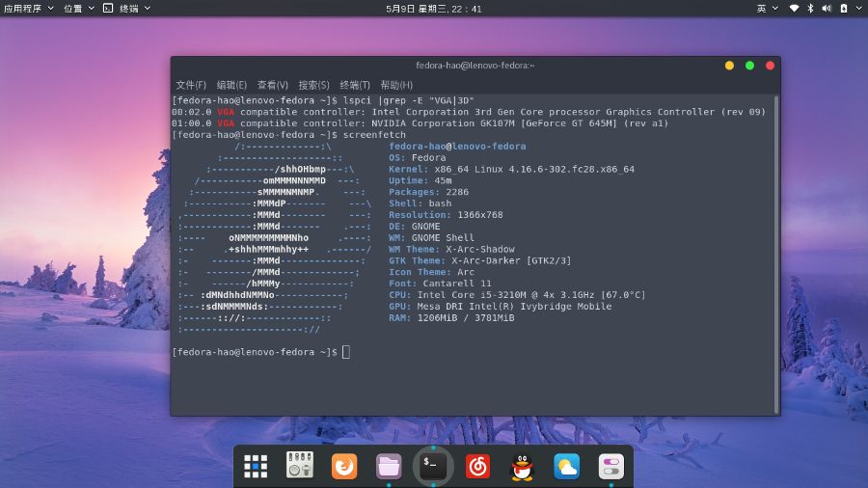
Task: Click the 'Font: Cantarell 11' line
Action: (x=440, y=284)
